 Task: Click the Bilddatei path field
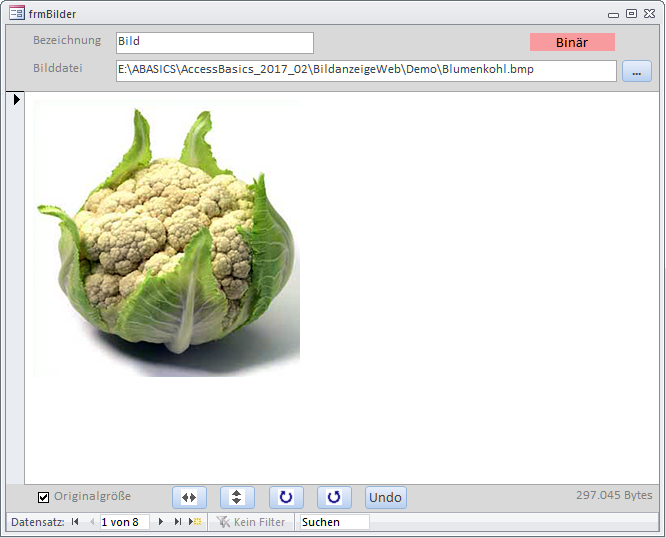365,71
